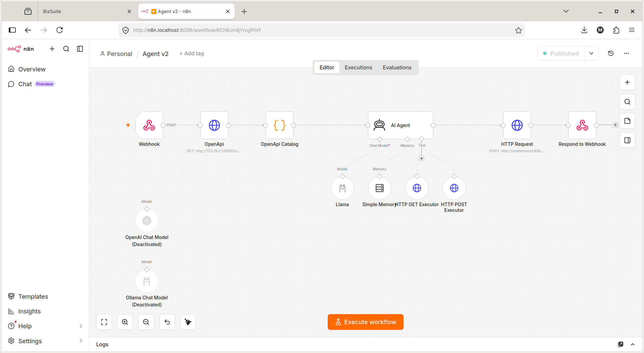Click the Agent v2 workflow name
The image size is (644, 353).
click(x=155, y=54)
